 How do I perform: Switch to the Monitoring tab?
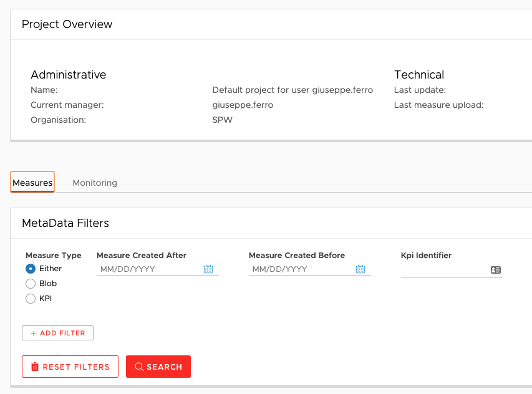[x=95, y=183]
